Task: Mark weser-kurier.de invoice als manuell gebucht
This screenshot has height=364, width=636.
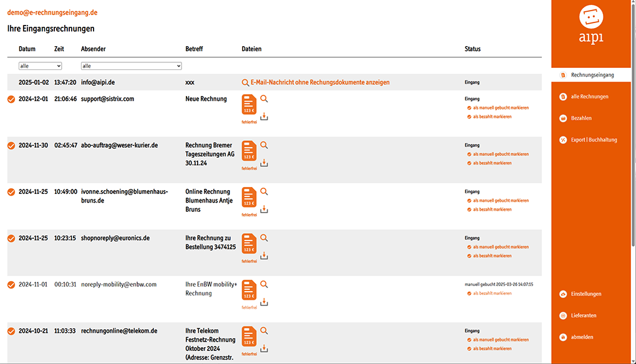Action: pos(501,154)
